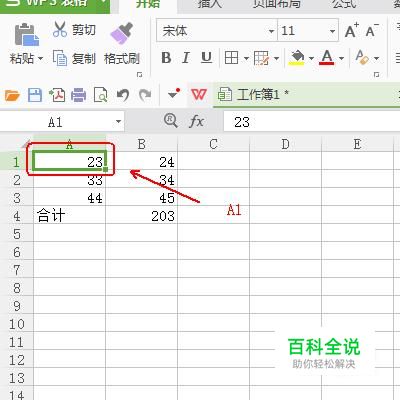Select cell B3 containing 45
400x400 pixels.
(142, 198)
